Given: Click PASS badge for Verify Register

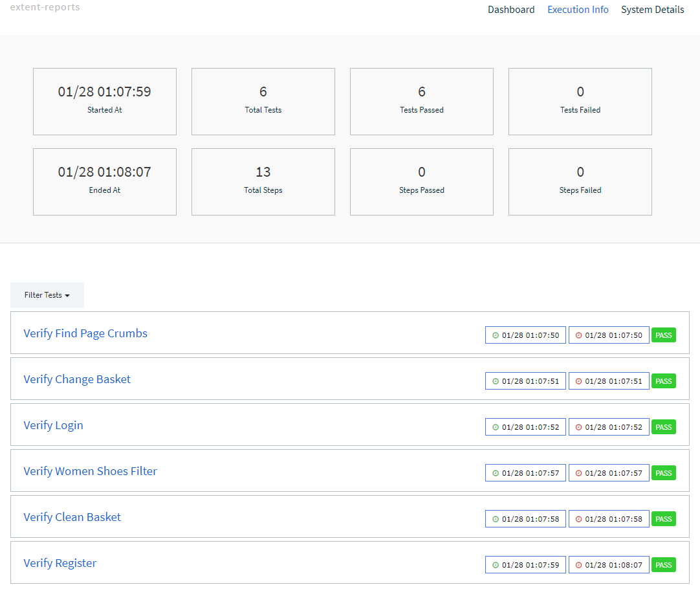Looking at the screenshot, I should (663, 566).
